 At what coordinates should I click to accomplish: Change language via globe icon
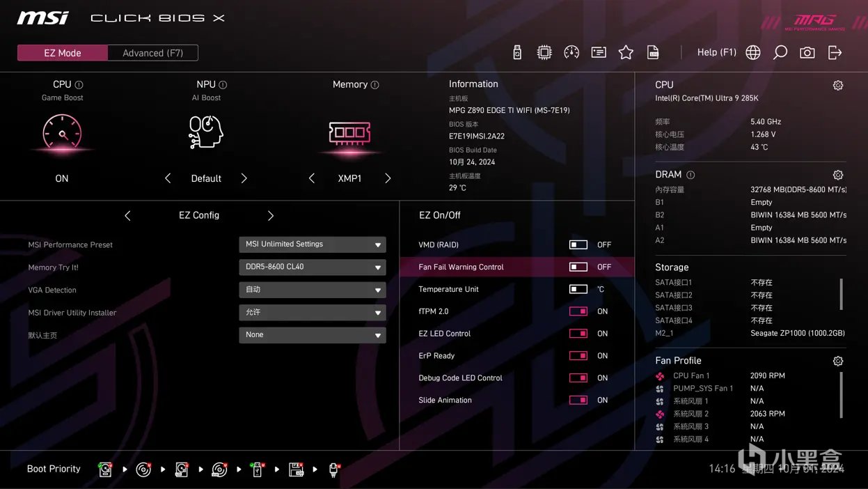pos(753,52)
